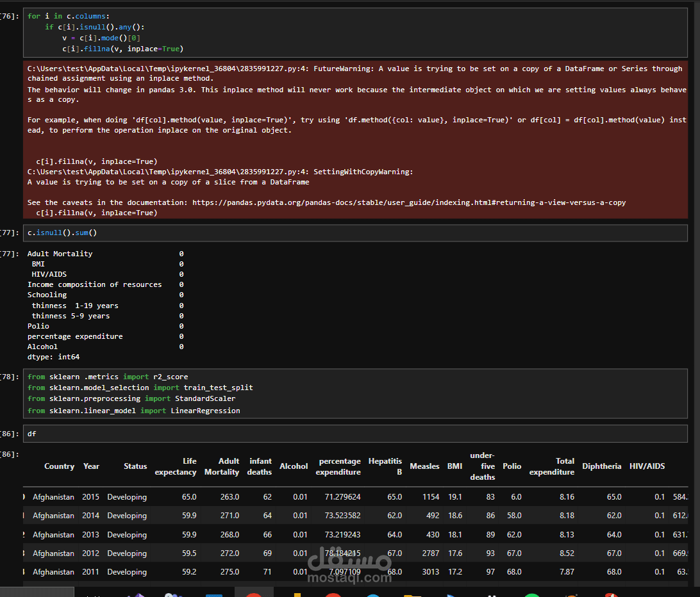Viewport: 700px width, 597px height.
Task: Click the under-five deaths value 89
Action: pyautogui.click(x=490, y=535)
